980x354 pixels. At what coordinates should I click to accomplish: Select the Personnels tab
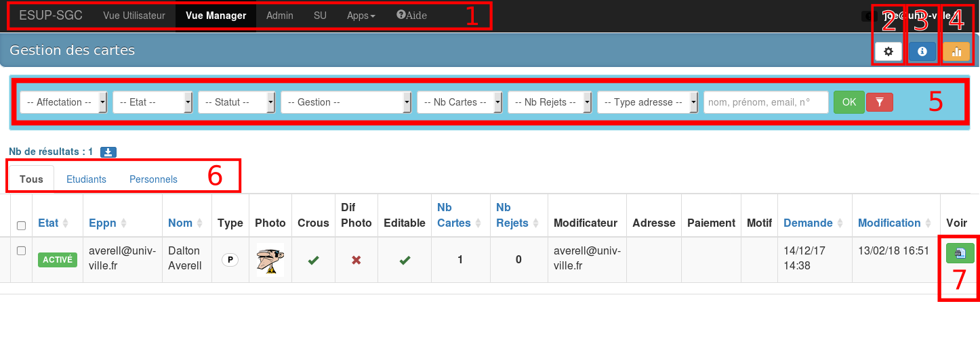click(153, 179)
